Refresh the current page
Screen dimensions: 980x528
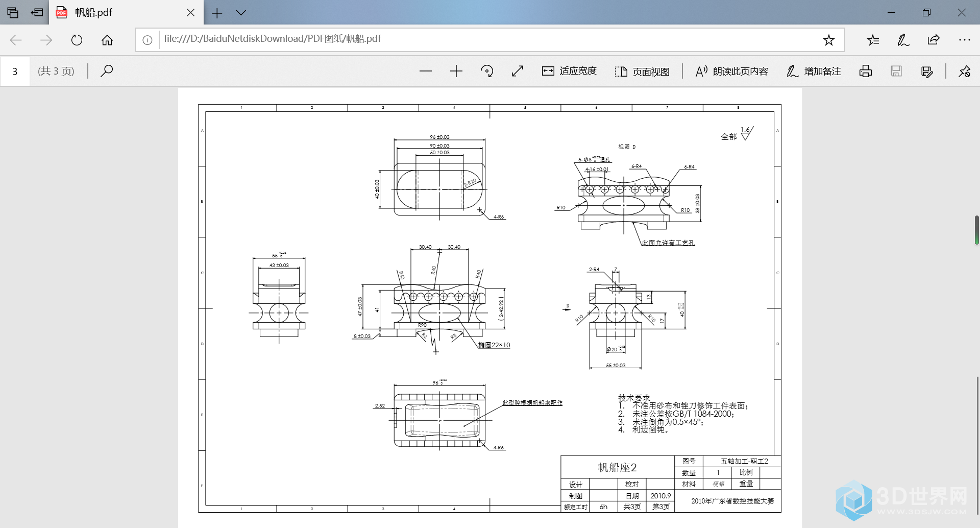(77, 40)
